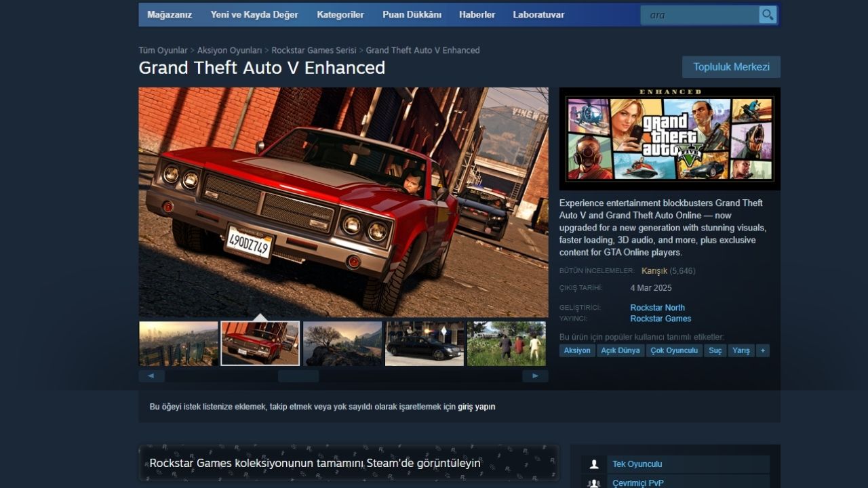Click the Rockstar Games publisher link
The image size is (868, 488).
(x=661, y=319)
